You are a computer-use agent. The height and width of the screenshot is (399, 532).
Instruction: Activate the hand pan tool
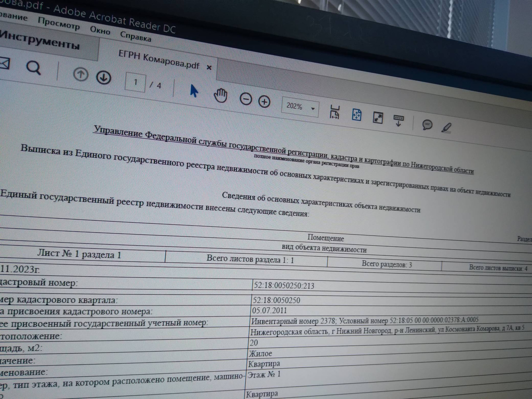tap(221, 96)
